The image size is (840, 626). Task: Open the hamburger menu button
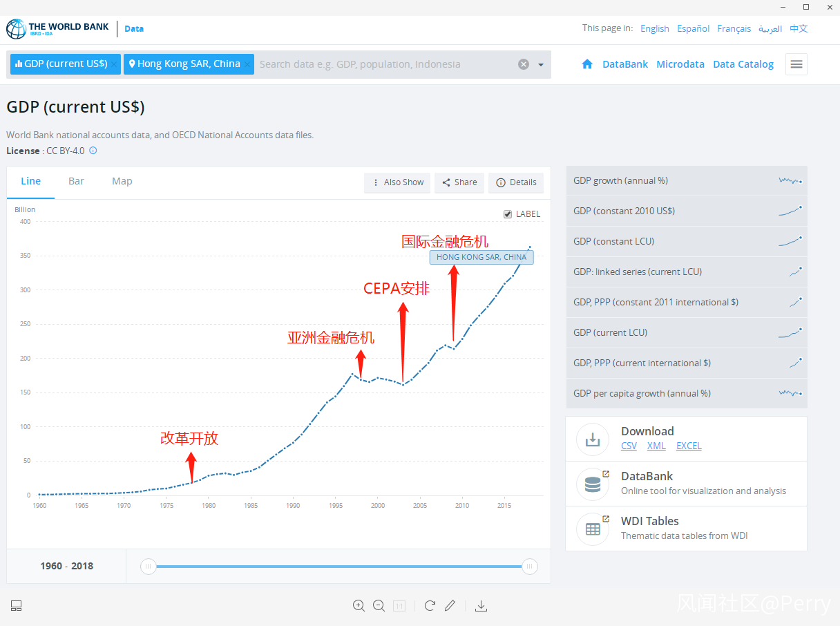pos(796,64)
